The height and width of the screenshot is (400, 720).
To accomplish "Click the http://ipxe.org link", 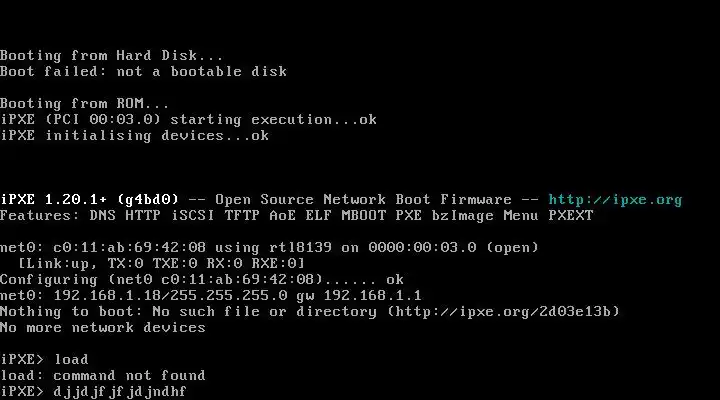I will (615, 200).
